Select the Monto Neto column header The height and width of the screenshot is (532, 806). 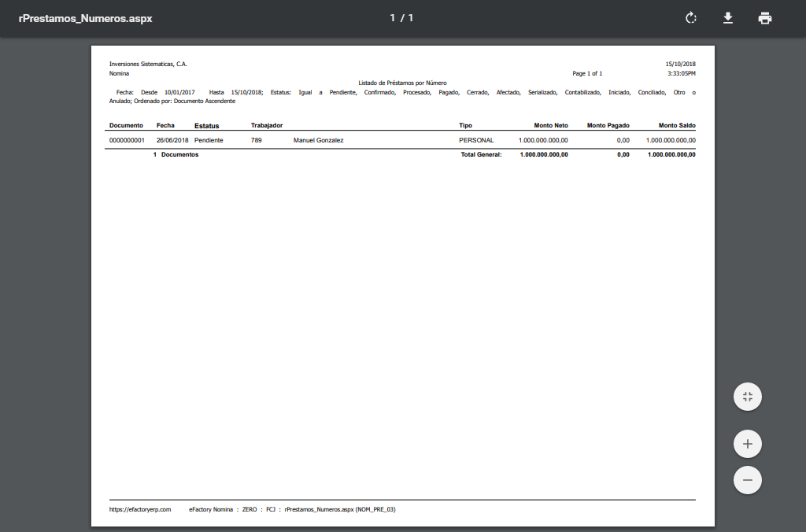click(x=551, y=125)
